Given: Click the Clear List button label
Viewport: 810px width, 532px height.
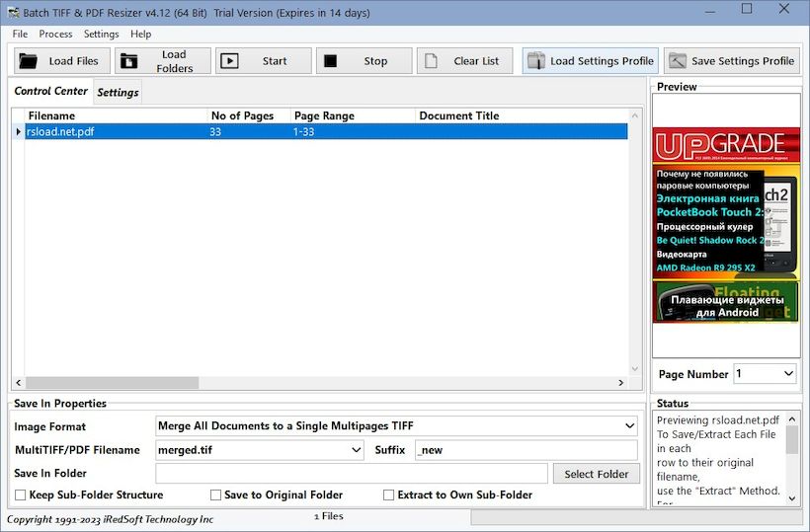Looking at the screenshot, I should (x=476, y=61).
